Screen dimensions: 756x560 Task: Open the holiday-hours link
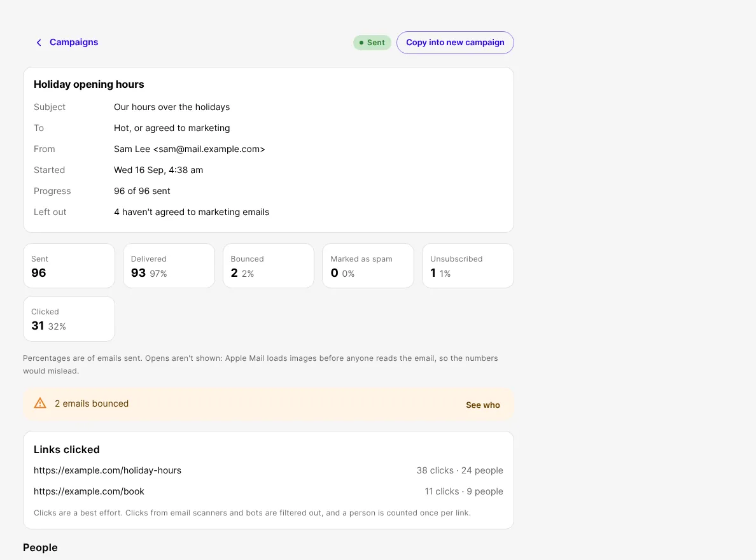coord(108,470)
